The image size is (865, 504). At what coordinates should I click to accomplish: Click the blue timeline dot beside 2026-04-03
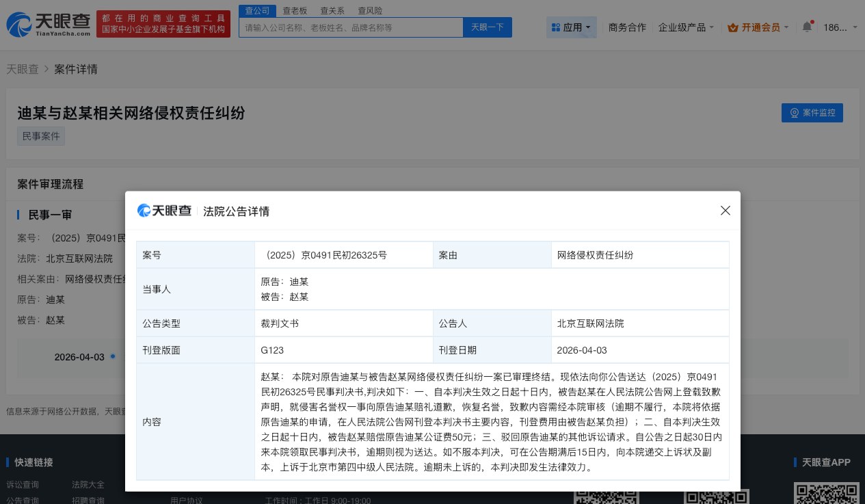coord(112,356)
